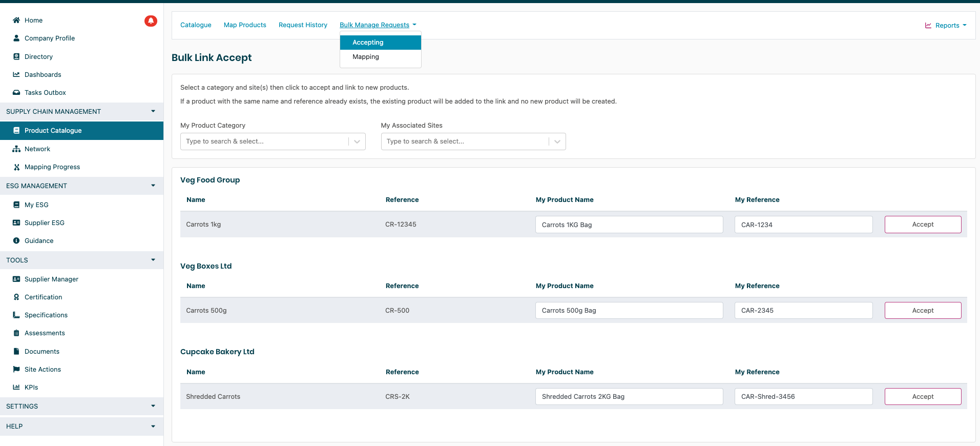This screenshot has width=980, height=446.
Task: Collapse the ESG Management section
Action: 153,186
